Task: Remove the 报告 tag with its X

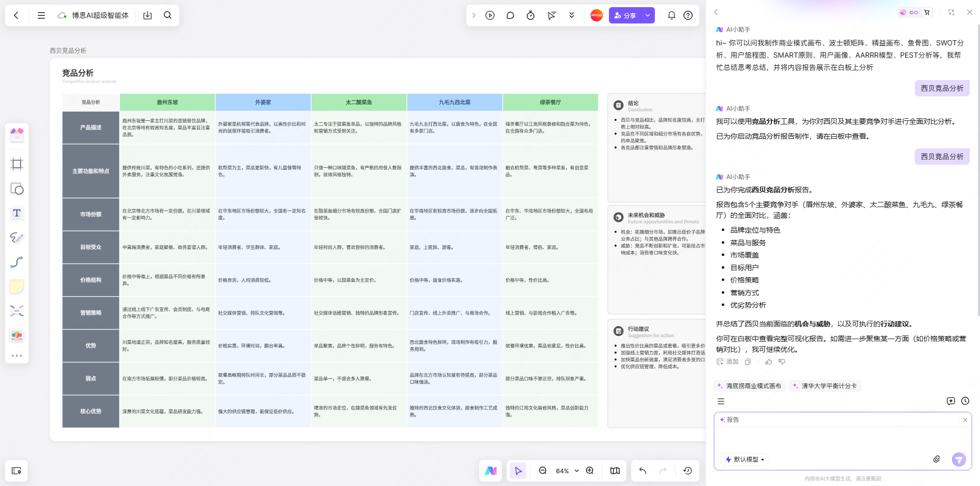Action: [965, 420]
